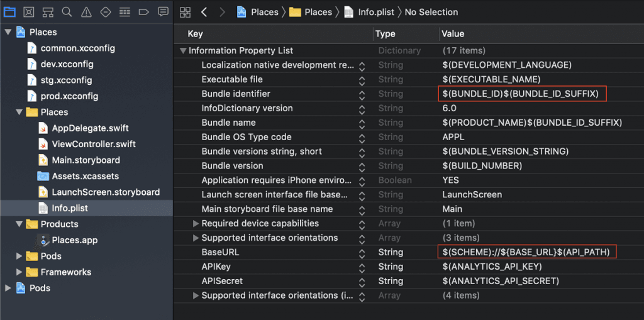The image size is (644, 320).
Task: Open the Project navigator folder icon
Action: pyautogui.click(x=9, y=12)
